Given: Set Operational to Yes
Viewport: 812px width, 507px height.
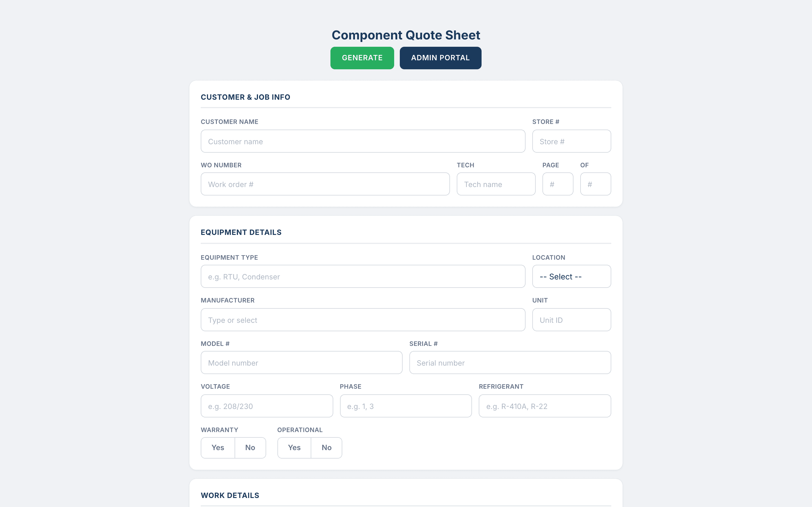Looking at the screenshot, I should point(294,447).
